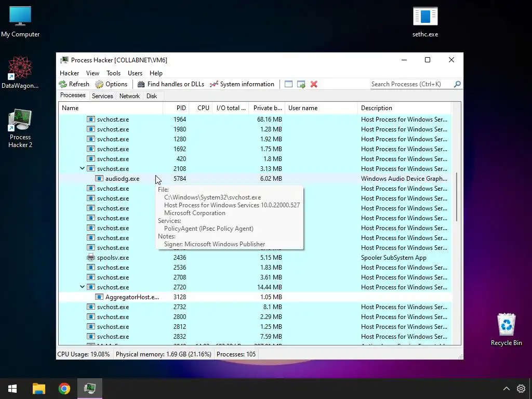Select svchost.exe with PID 1980
Viewport: 532px width, 399px height.
click(256, 129)
